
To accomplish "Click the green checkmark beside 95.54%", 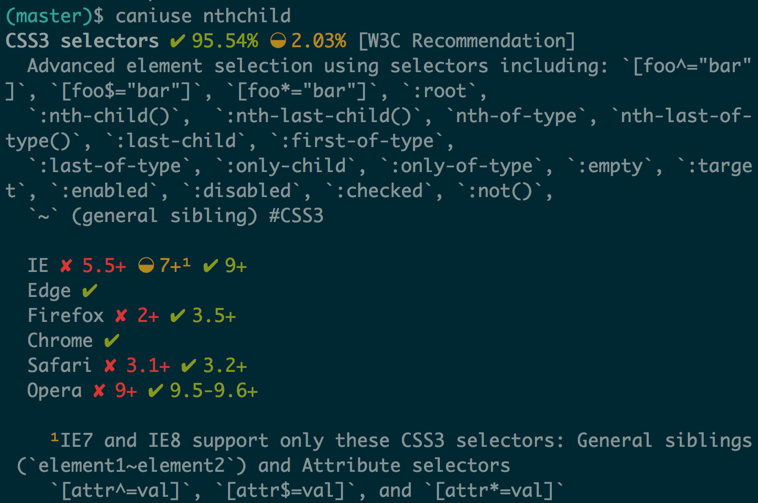I will tap(177, 41).
